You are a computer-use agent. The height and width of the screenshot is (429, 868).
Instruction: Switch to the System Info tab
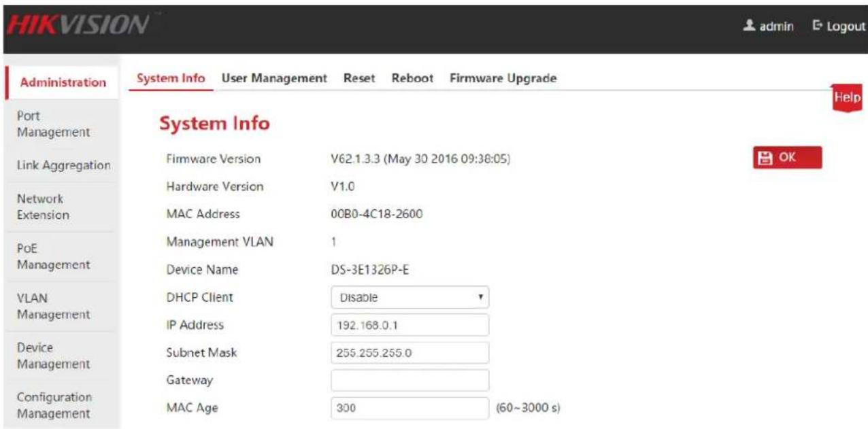coord(171,78)
